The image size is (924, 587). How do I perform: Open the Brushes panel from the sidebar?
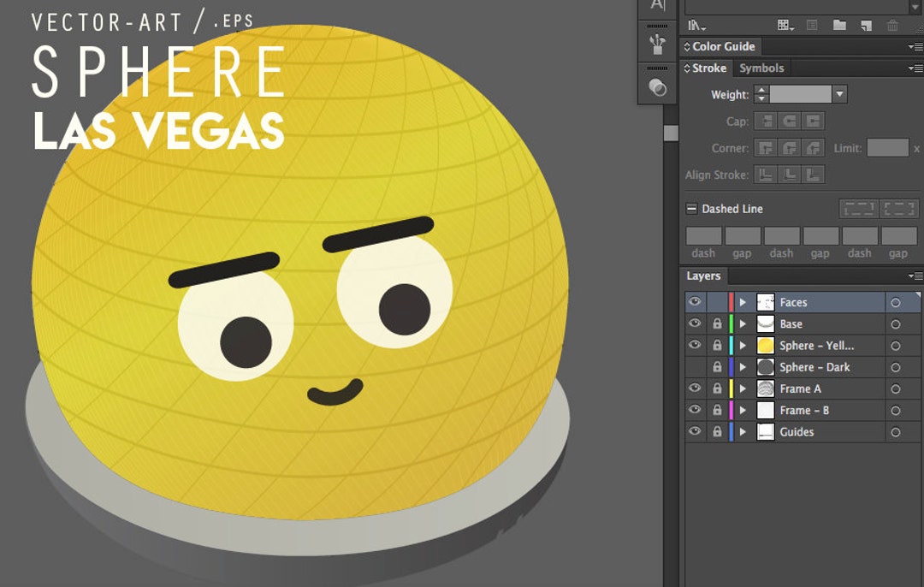tap(656, 44)
